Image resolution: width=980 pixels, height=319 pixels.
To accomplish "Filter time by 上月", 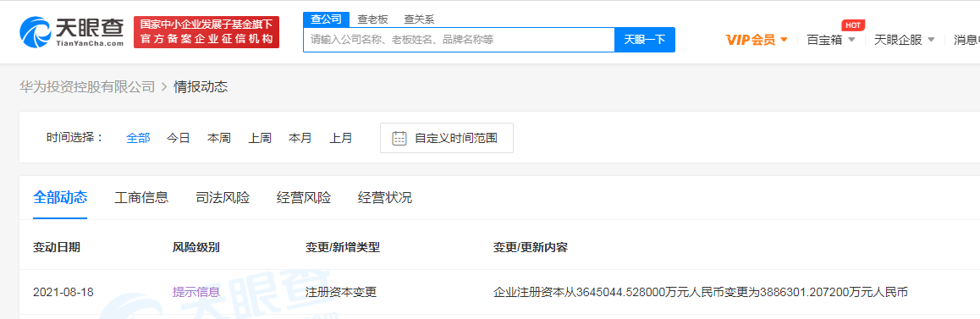I will pyautogui.click(x=340, y=138).
